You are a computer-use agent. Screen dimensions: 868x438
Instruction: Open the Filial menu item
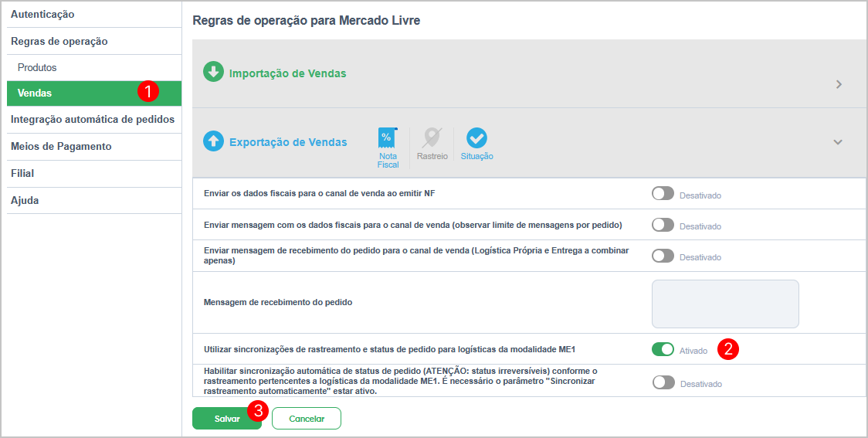tap(94, 174)
